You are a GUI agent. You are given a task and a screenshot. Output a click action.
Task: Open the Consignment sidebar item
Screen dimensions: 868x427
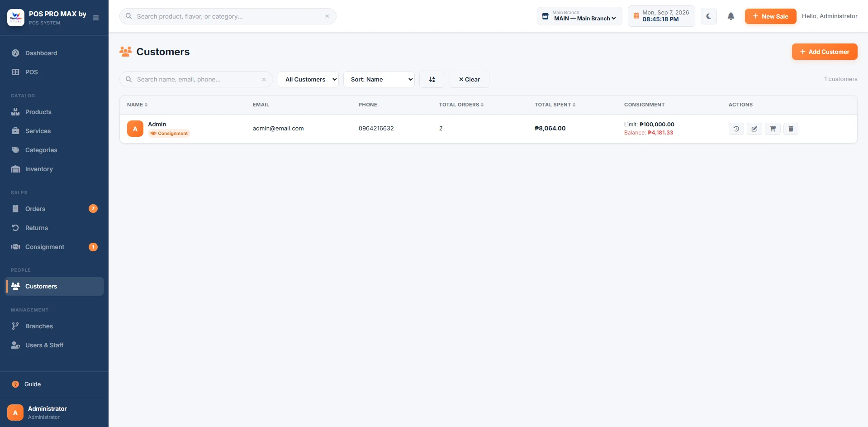54,247
